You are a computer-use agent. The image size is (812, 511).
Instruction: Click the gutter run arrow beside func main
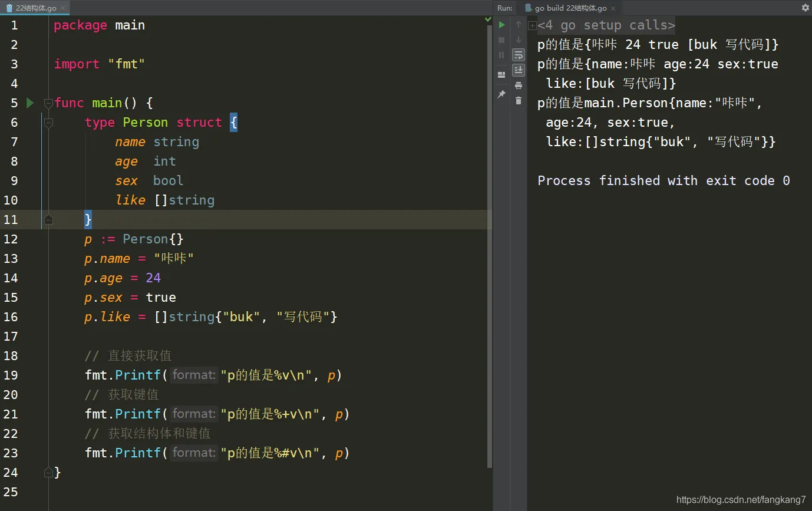pos(30,103)
